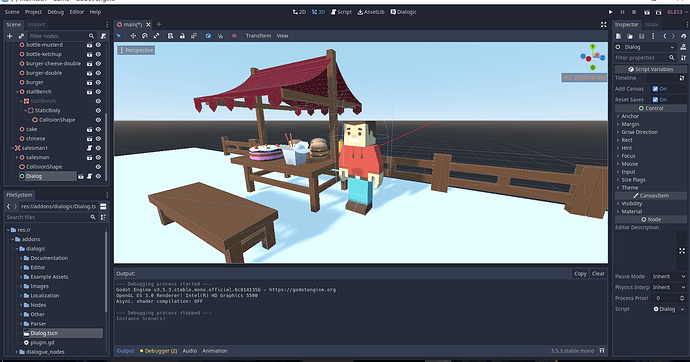Select the Select Mode arrow tool
Viewport: 690px width, 362px height.
pyautogui.click(x=119, y=36)
